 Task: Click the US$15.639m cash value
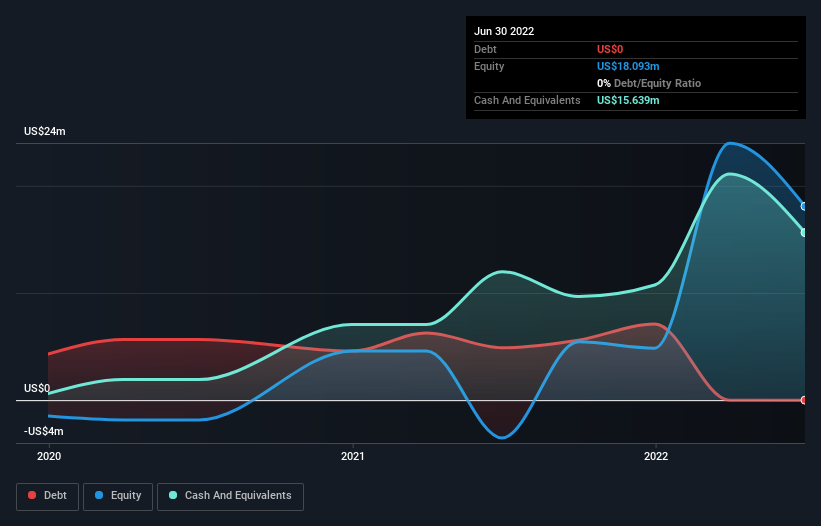point(628,100)
